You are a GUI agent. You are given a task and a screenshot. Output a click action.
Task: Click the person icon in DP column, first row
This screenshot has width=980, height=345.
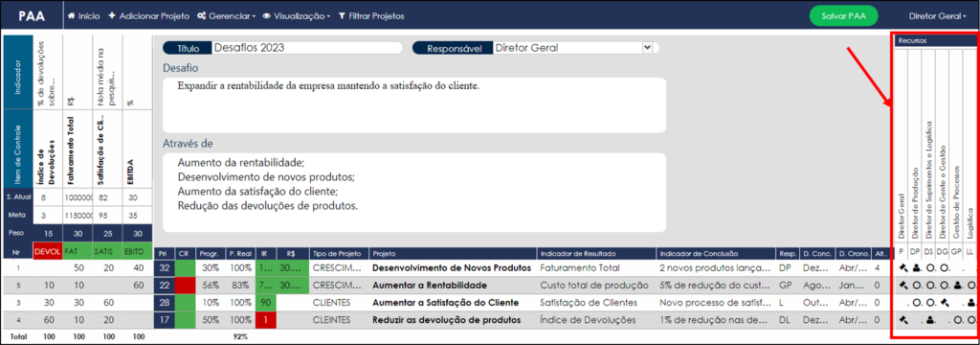[x=916, y=268]
